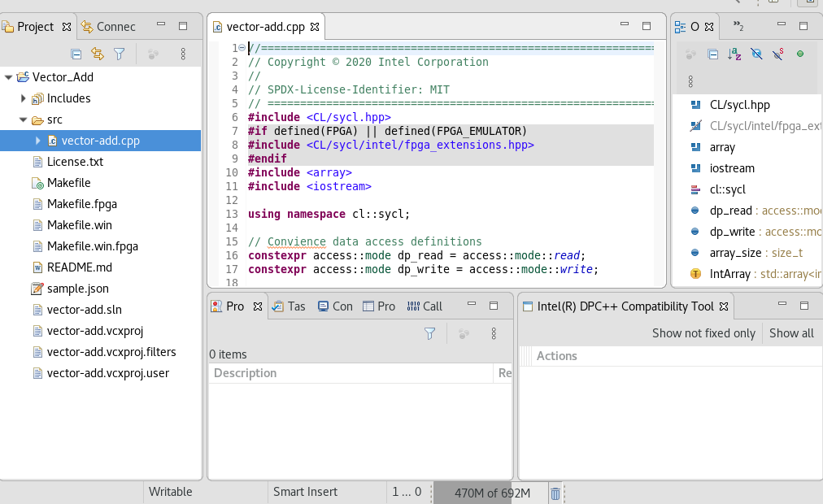Viewport: 823px width, 504px height.
Task: Click Show not fixed only button
Action: click(x=703, y=333)
